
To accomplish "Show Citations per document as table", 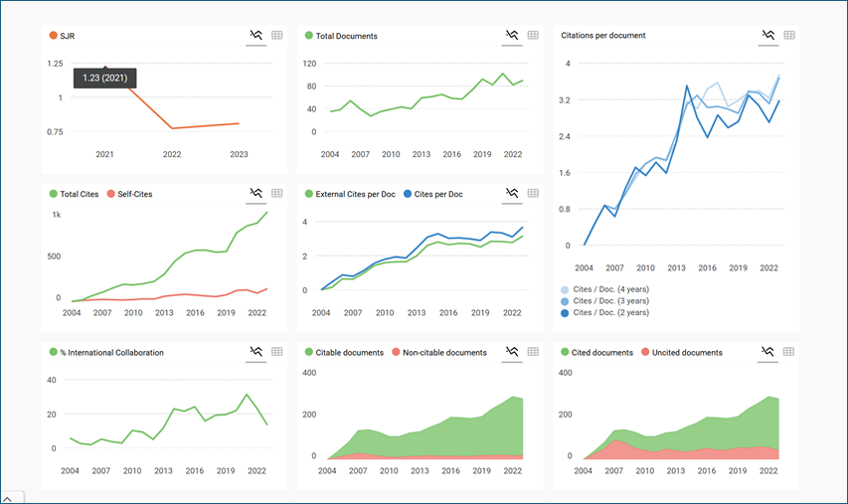I will tap(789, 36).
